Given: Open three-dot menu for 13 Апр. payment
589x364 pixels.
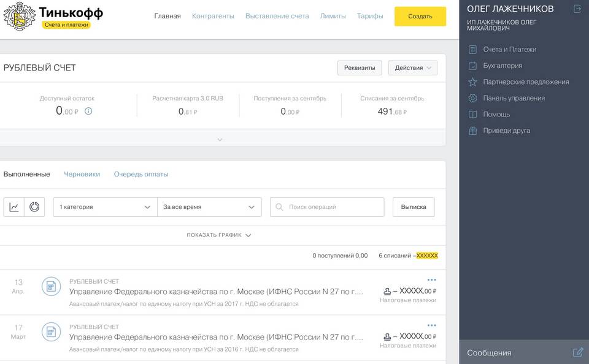Looking at the screenshot, I should (x=431, y=280).
